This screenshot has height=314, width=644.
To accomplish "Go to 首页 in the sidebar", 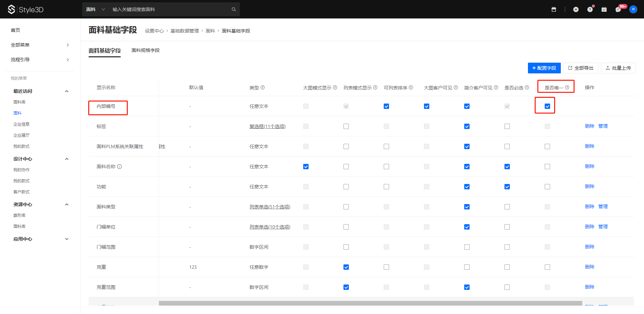I will pos(15,30).
